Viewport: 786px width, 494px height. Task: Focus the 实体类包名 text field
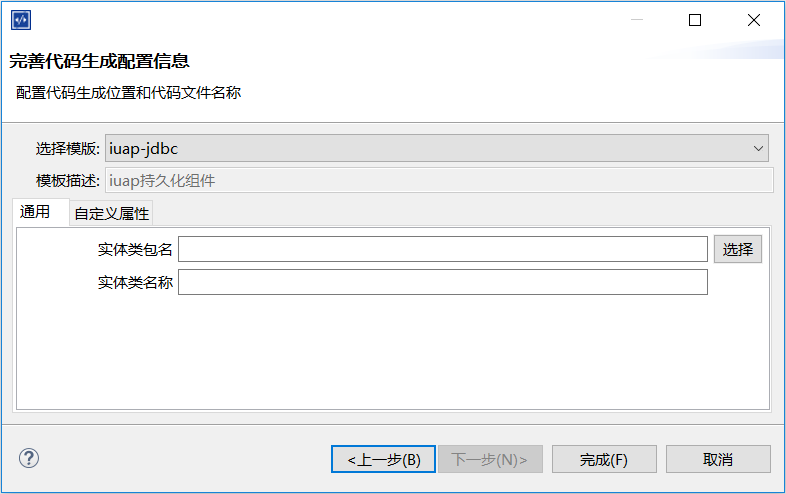coord(442,249)
